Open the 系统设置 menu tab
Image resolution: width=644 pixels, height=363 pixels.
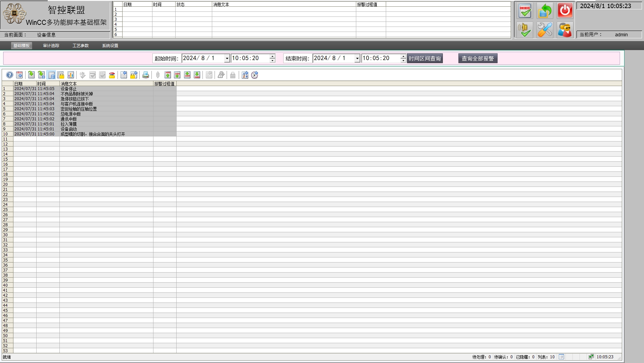[110, 46]
